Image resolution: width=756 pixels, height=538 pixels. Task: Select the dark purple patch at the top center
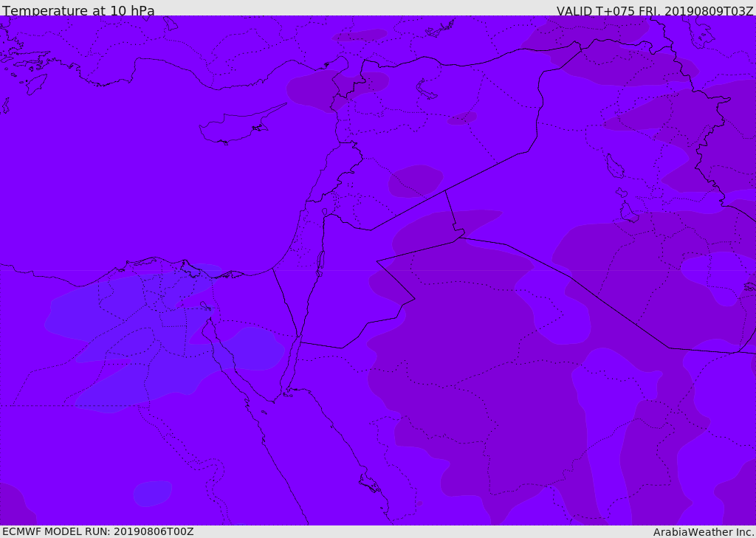click(x=360, y=35)
